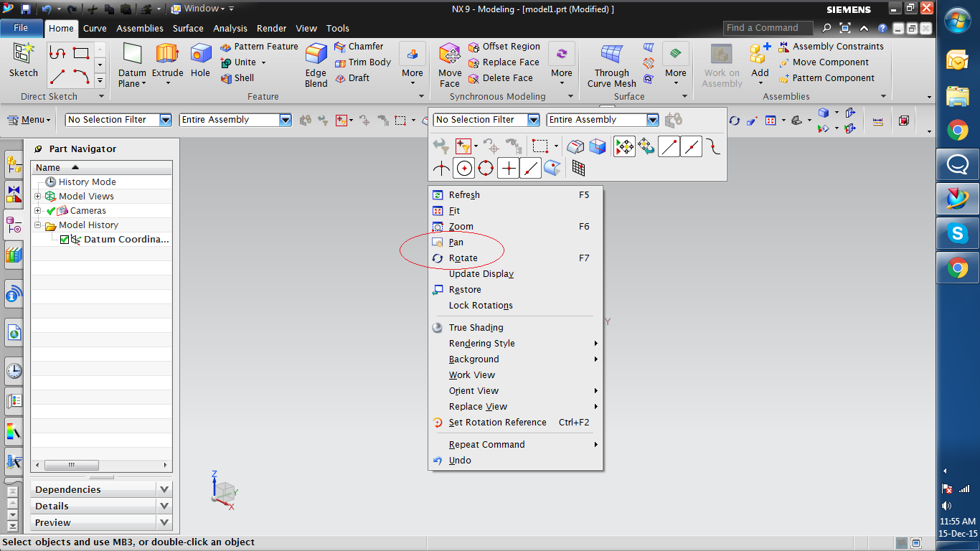
Task: Open the Constraint Navigator sidebar icon
Action: [14, 194]
